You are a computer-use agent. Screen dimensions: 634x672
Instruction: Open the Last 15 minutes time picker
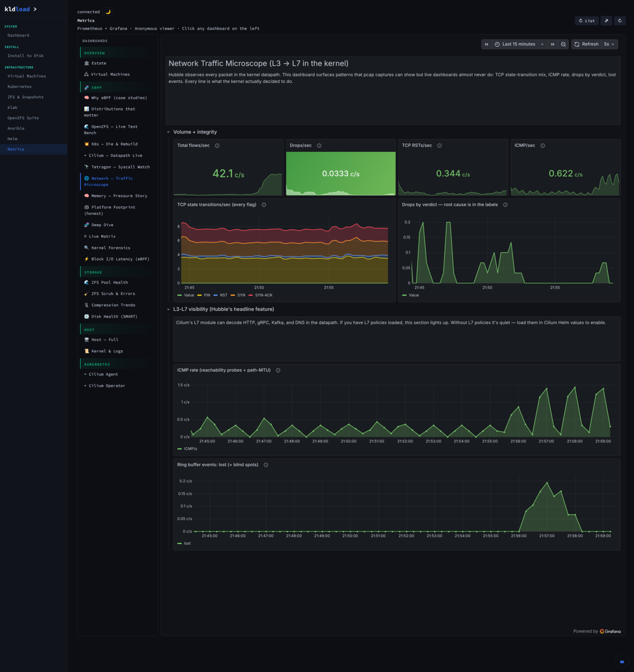point(519,44)
